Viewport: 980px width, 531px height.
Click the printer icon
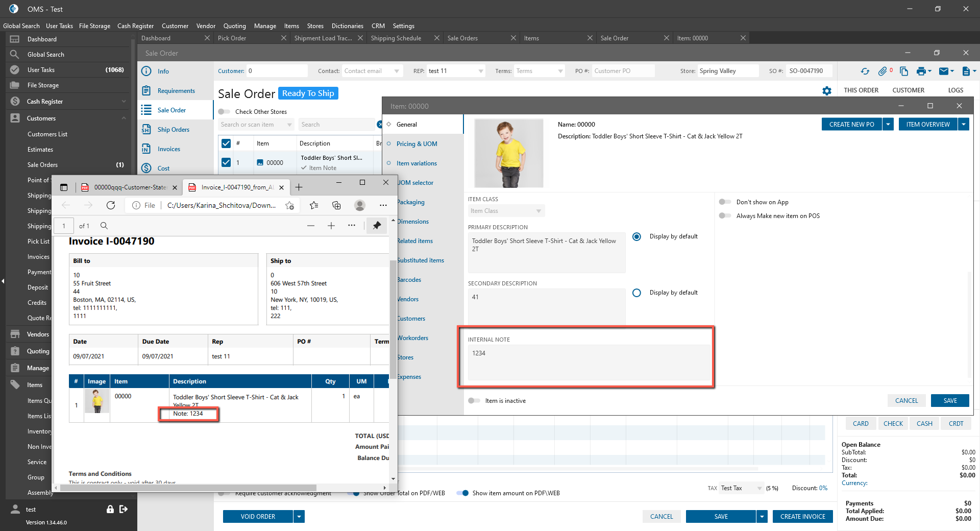921,71
